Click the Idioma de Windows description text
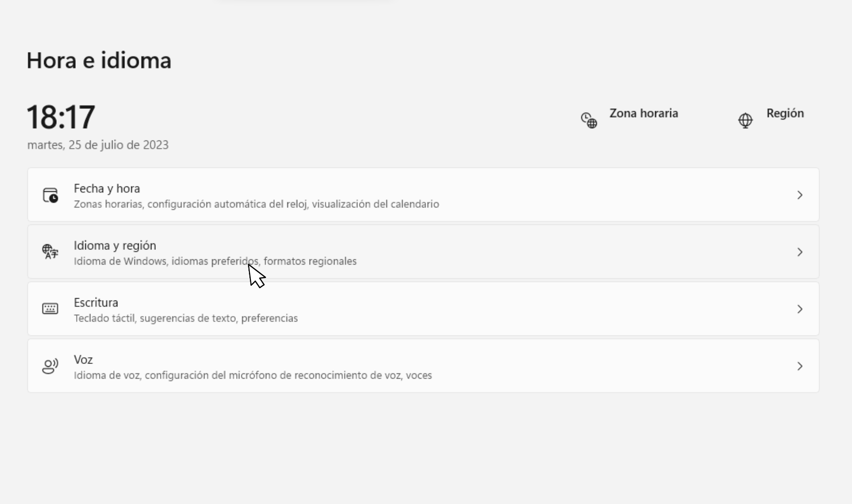 [215, 261]
